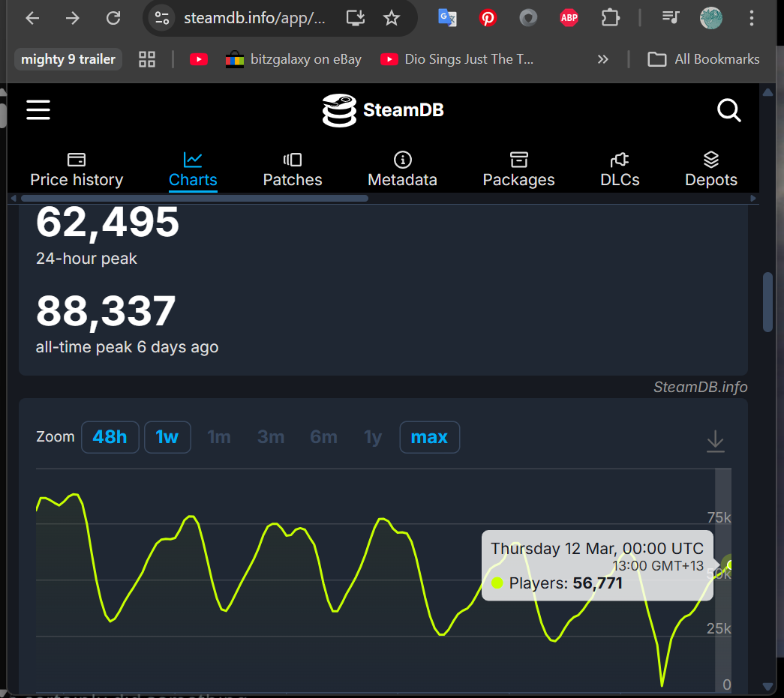This screenshot has height=698, width=784.
Task: Click the all-time peak 6 days ago label
Action: click(127, 347)
